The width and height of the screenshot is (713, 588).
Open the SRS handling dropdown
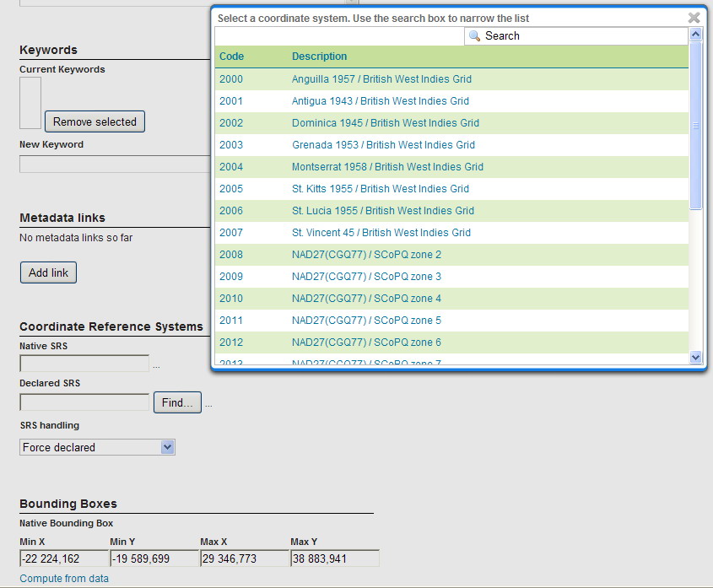[97, 447]
